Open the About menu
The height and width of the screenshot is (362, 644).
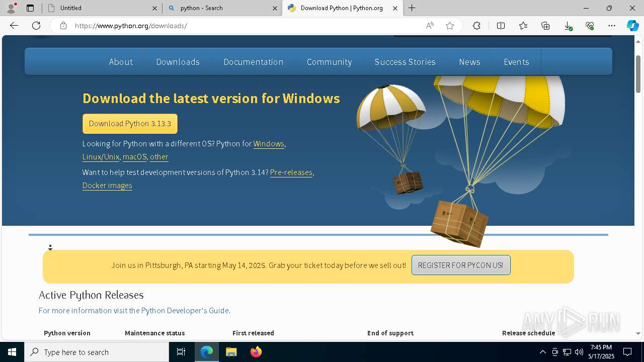click(x=121, y=62)
